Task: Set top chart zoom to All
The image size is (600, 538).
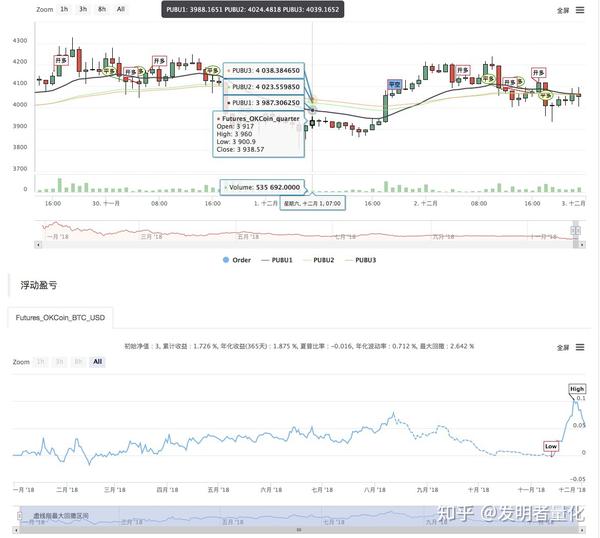Action: (121, 9)
